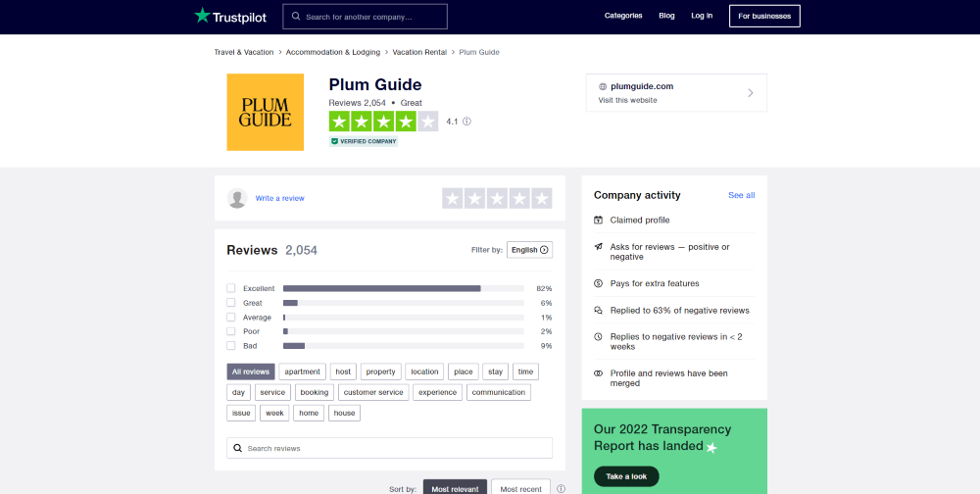980x494 pixels.
Task: Open Categories in the top navigation
Action: (x=623, y=16)
